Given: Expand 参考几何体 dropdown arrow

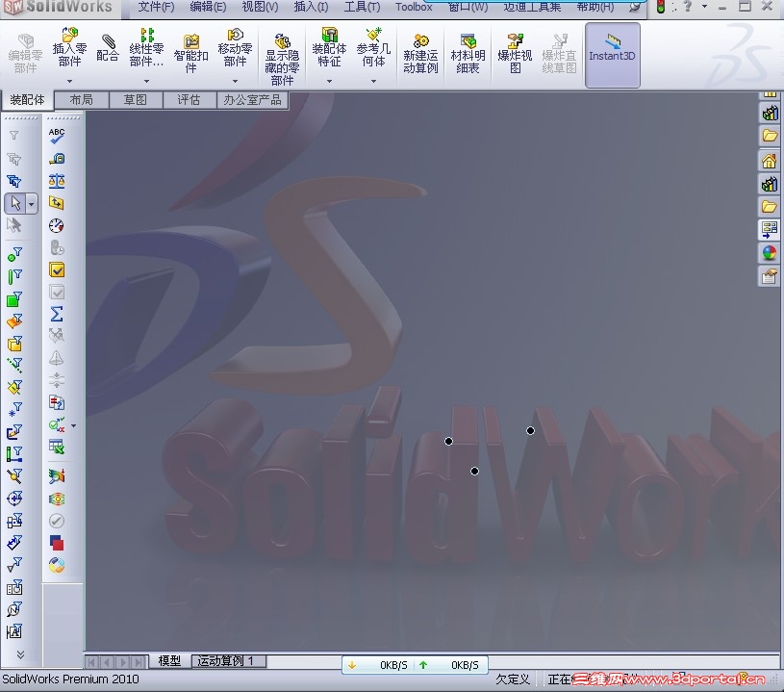Looking at the screenshot, I should pyautogui.click(x=373, y=81).
